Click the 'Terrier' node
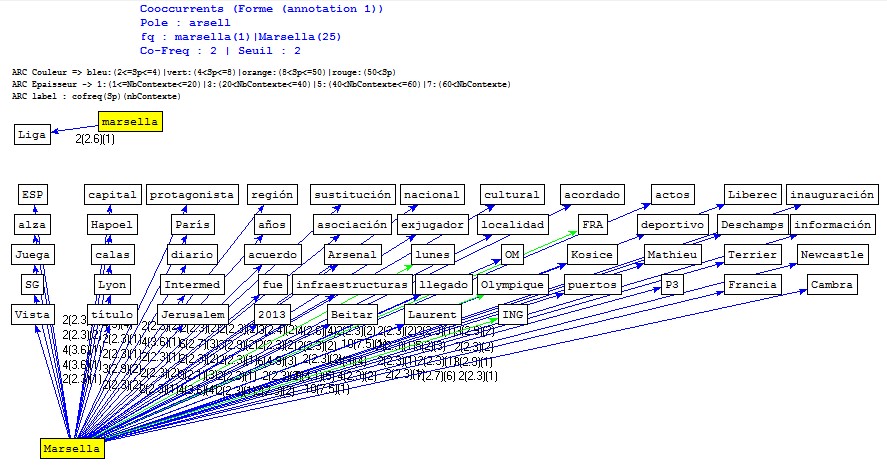887x475 pixels. pyautogui.click(x=752, y=254)
